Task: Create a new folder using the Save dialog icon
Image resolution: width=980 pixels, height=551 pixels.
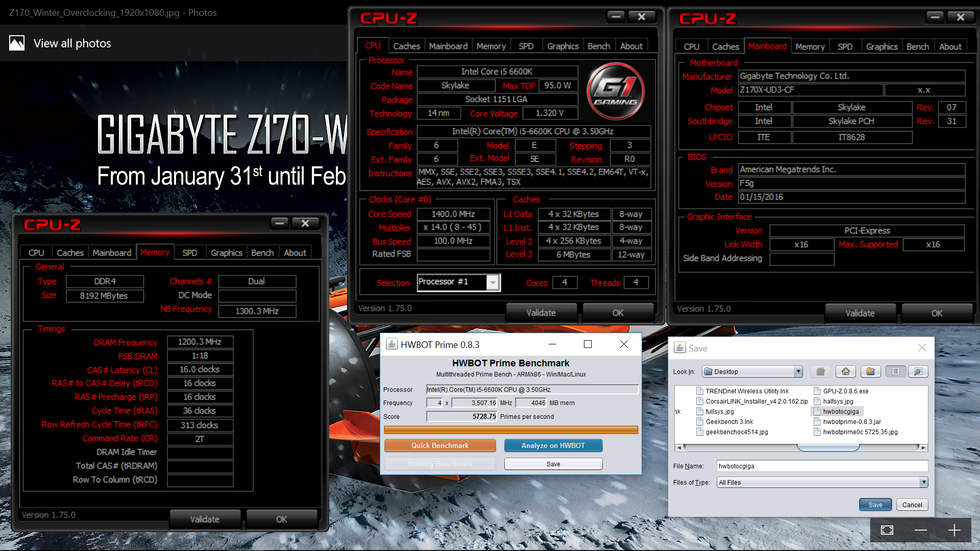Action: click(x=871, y=371)
